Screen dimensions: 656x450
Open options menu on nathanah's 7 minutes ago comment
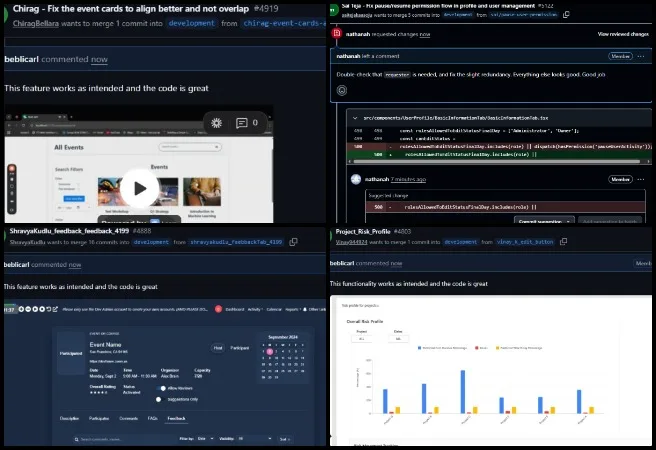(x=641, y=179)
